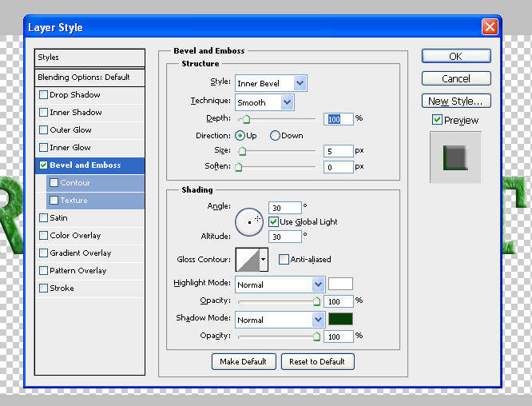The height and width of the screenshot is (406, 532).
Task: Select the Contour sub-item
Action: [75, 183]
